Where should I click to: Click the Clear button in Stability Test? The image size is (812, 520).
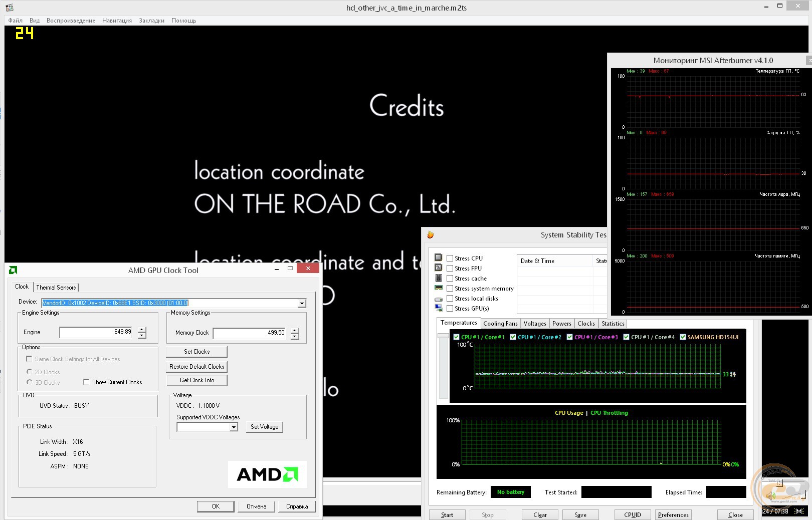[x=540, y=515]
